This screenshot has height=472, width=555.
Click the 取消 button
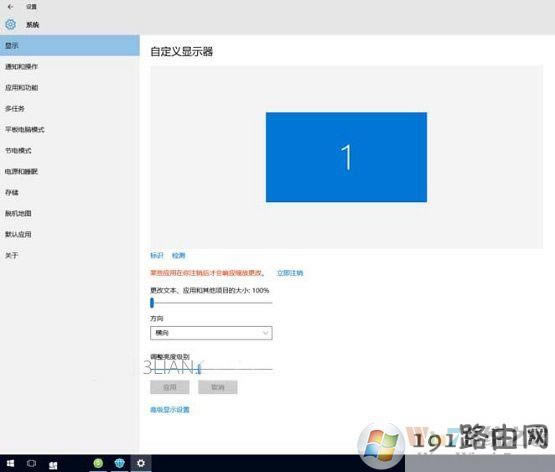(x=218, y=387)
